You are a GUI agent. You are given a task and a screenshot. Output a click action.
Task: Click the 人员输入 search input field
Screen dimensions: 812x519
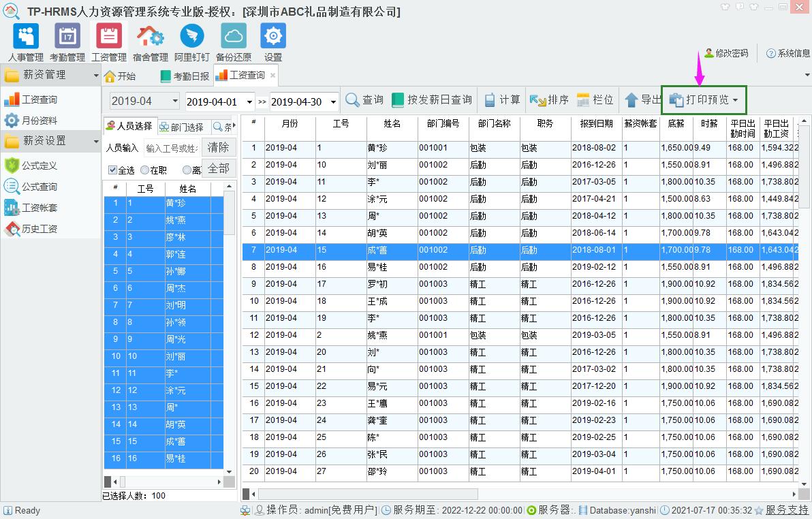172,148
